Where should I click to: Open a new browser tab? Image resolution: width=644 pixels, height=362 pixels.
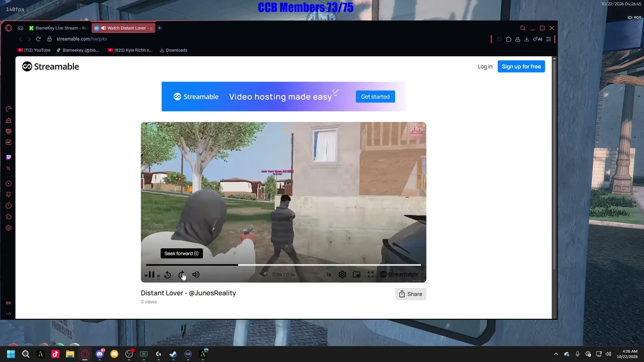coord(159,28)
